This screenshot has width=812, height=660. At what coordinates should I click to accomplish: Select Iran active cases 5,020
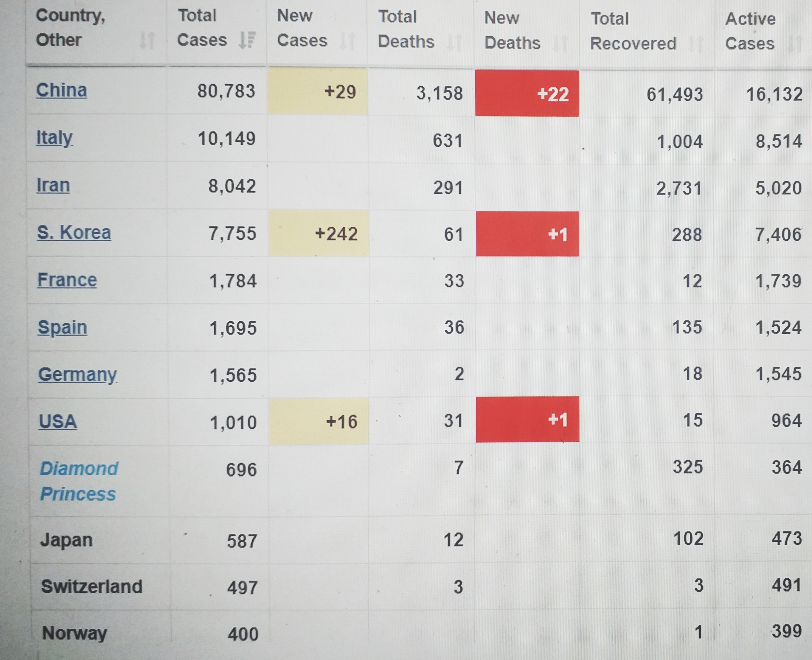[x=779, y=188]
